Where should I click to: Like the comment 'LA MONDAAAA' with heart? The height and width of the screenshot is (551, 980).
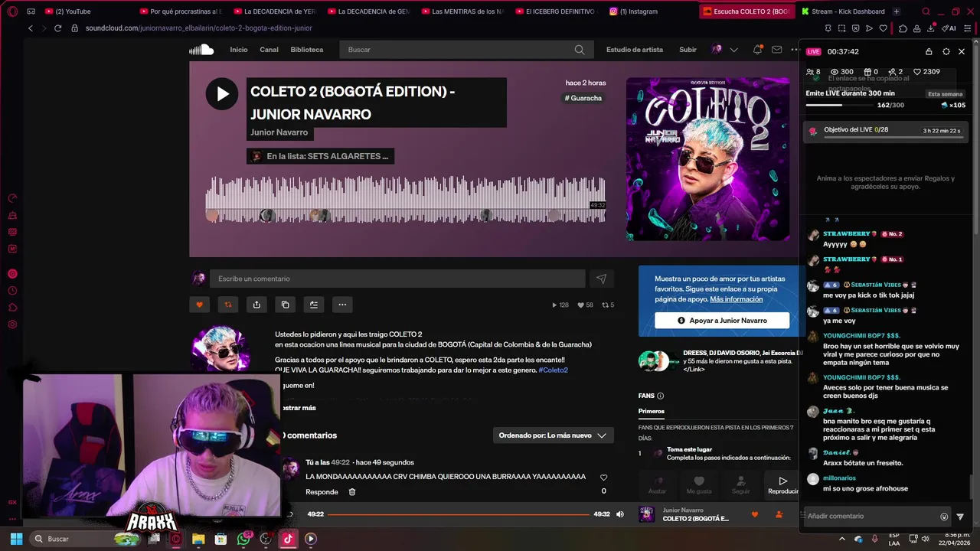(603, 478)
